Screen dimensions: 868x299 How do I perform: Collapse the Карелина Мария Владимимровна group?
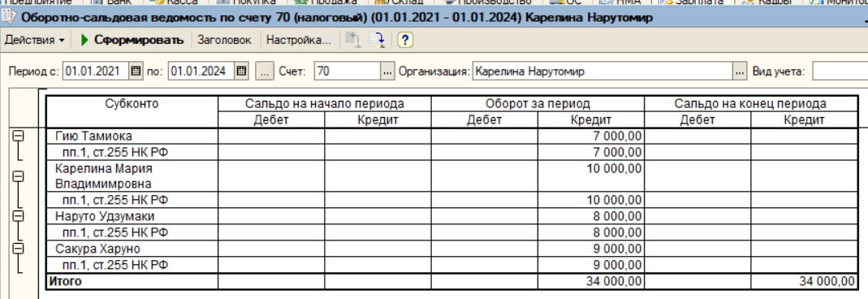point(18,175)
